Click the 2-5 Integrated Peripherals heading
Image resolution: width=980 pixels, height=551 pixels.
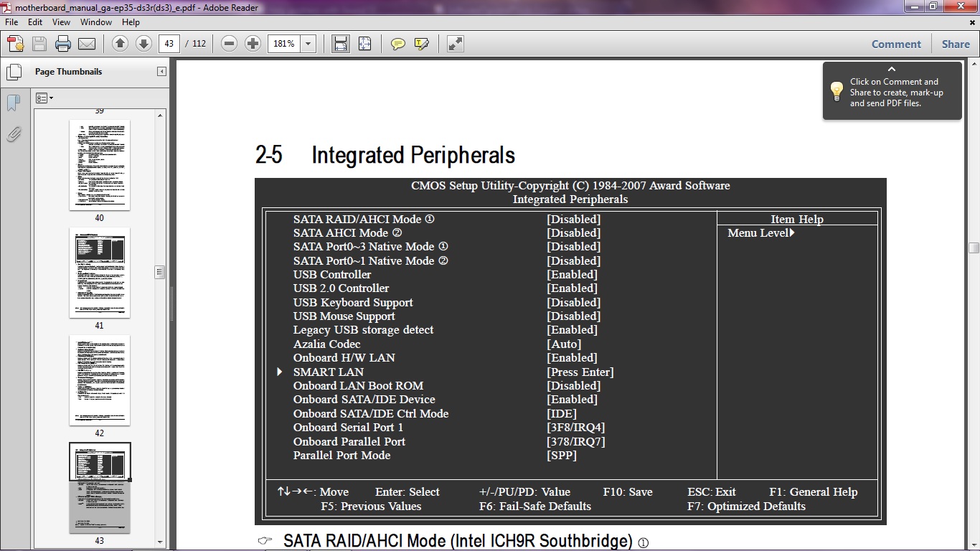point(385,155)
